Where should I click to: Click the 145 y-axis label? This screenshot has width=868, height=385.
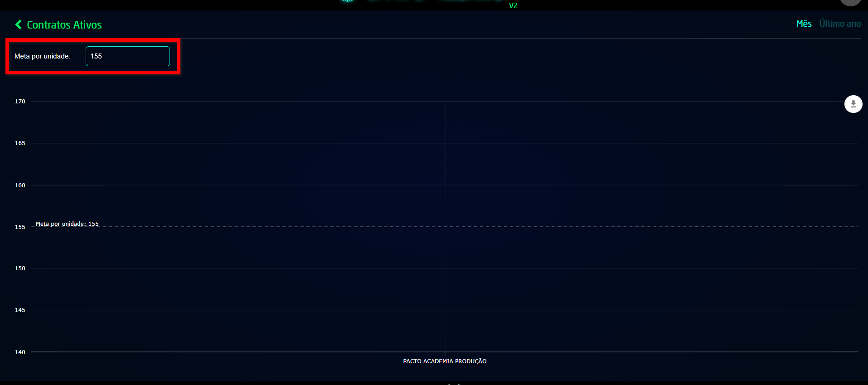pos(20,310)
